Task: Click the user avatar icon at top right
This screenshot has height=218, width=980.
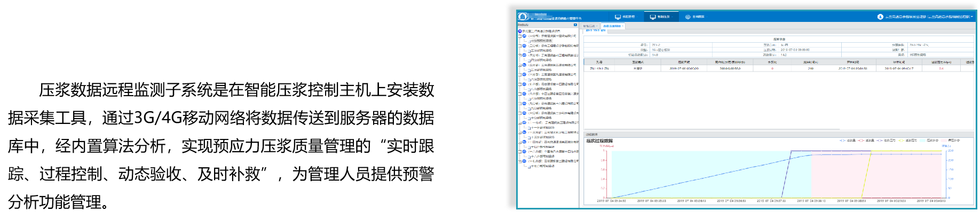Action: pos(880,17)
